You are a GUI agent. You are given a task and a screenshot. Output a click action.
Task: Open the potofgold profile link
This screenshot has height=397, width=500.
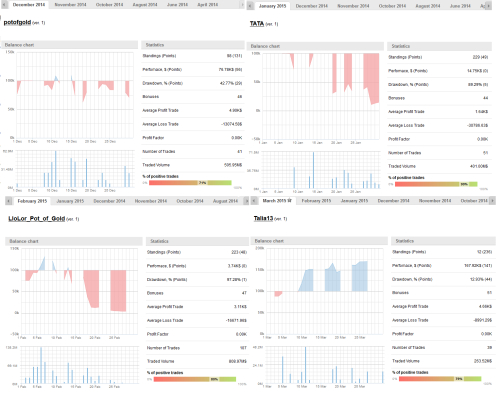click(17, 22)
